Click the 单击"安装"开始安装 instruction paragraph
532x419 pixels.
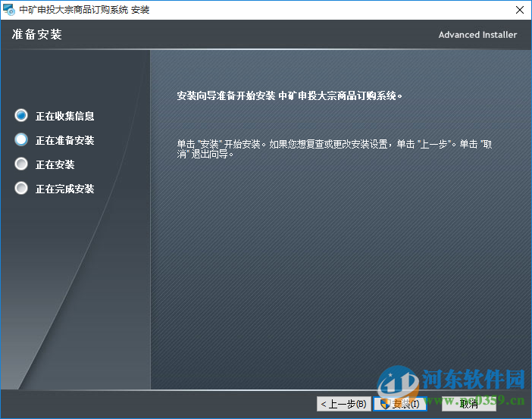click(334, 149)
